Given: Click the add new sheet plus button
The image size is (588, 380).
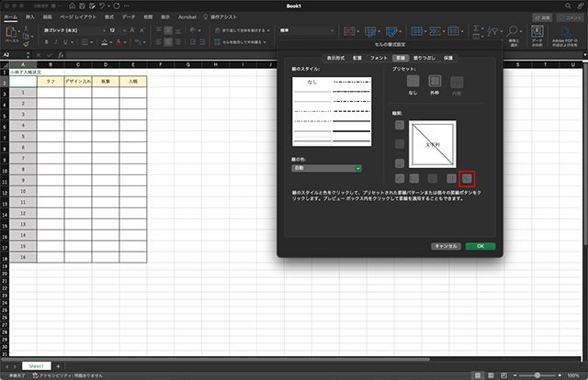Looking at the screenshot, I should pos(58,365).
